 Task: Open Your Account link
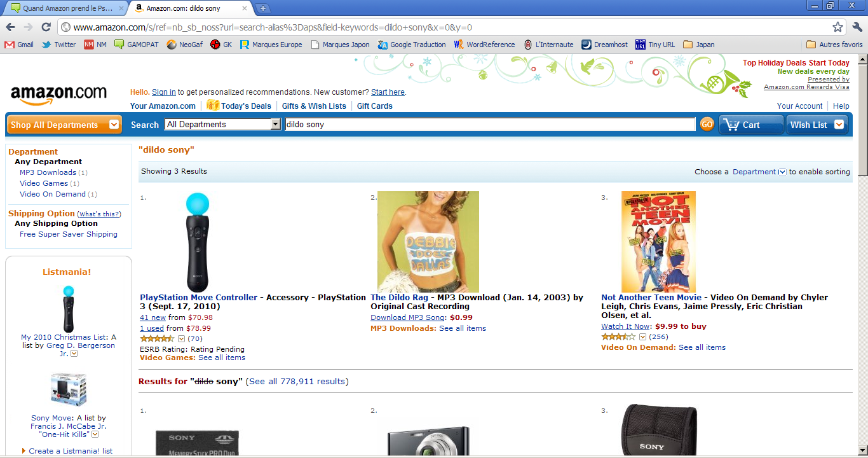[799, 106]
